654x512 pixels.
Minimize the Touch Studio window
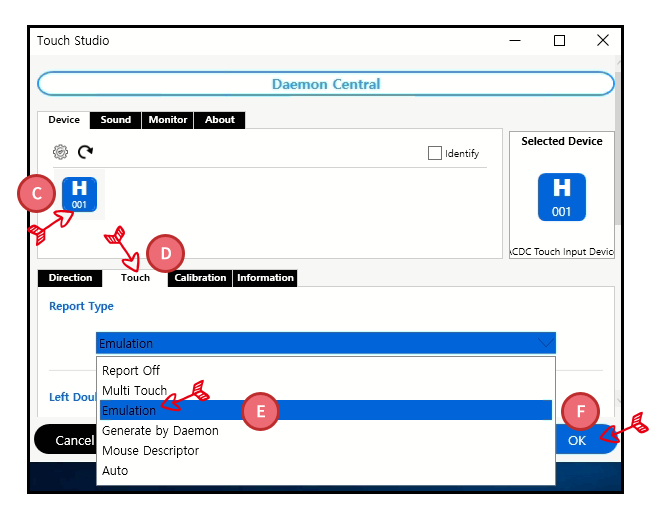tap(515, 40)
